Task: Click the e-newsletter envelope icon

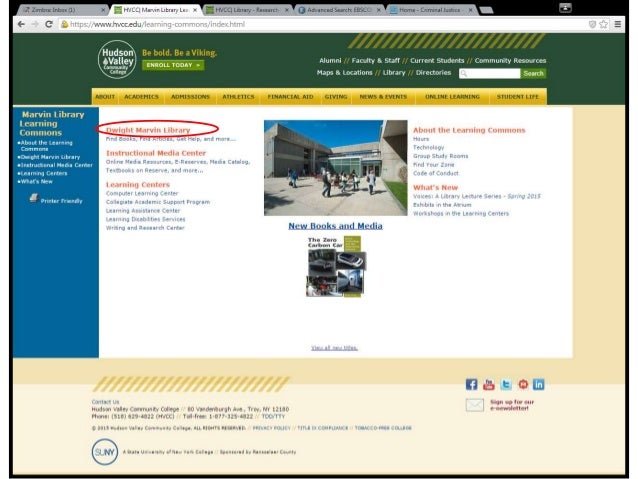Action: (x=474, y=405)
